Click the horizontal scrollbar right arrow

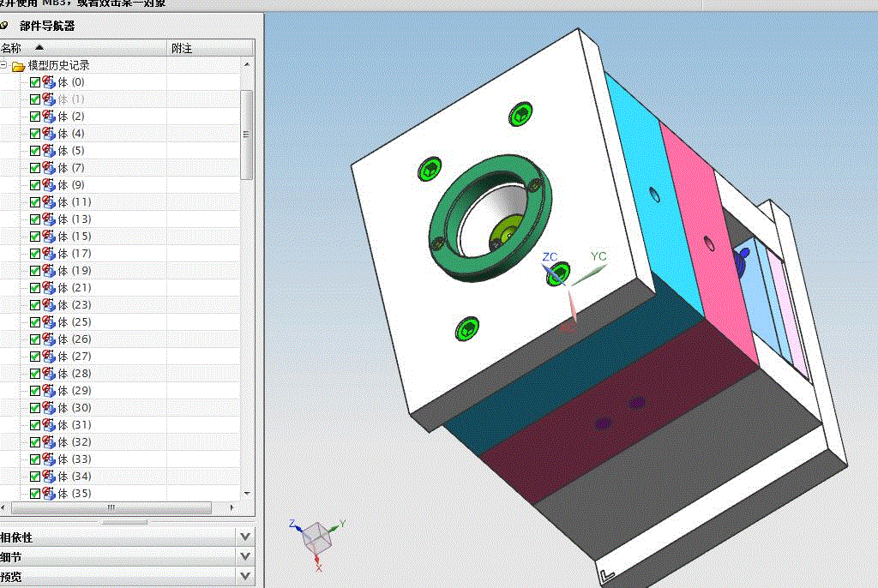pos(232,507)
